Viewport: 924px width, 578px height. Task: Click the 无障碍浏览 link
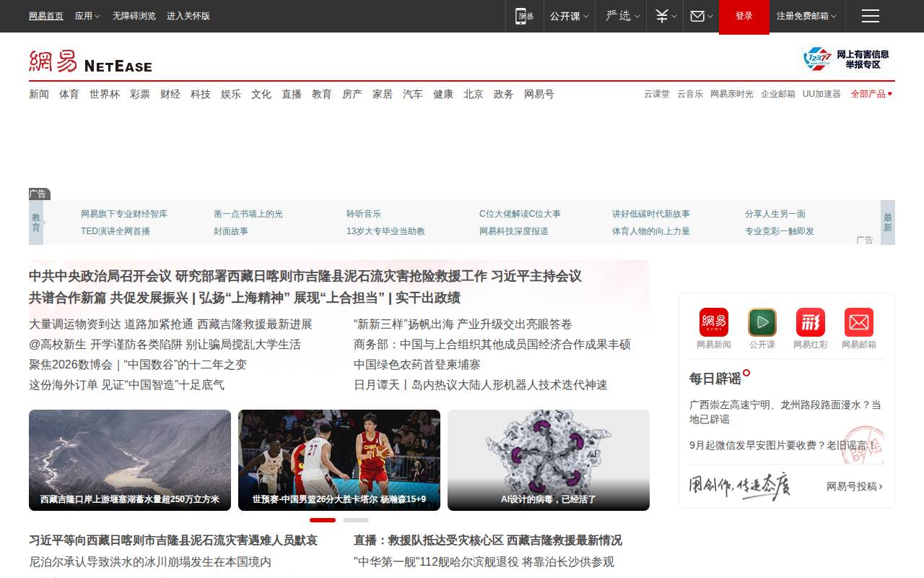tap(134, 16)
